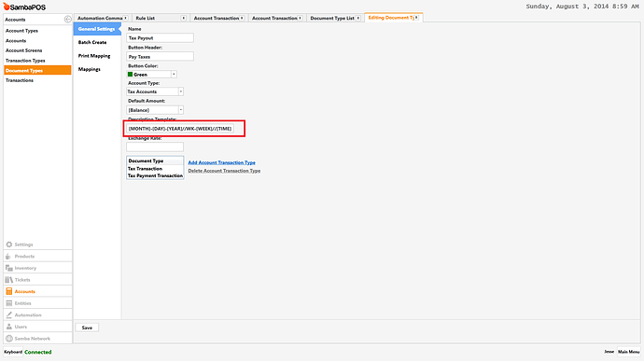This screenshot has height=363, width=644.
Task: Open the Tickets section icon
Action: (x=9, y=280)
